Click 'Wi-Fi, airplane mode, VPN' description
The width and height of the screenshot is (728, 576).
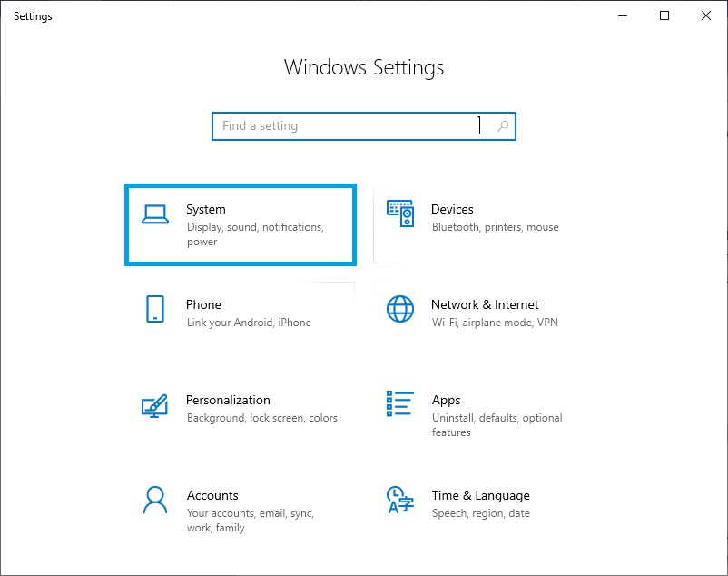coord(495,323)
